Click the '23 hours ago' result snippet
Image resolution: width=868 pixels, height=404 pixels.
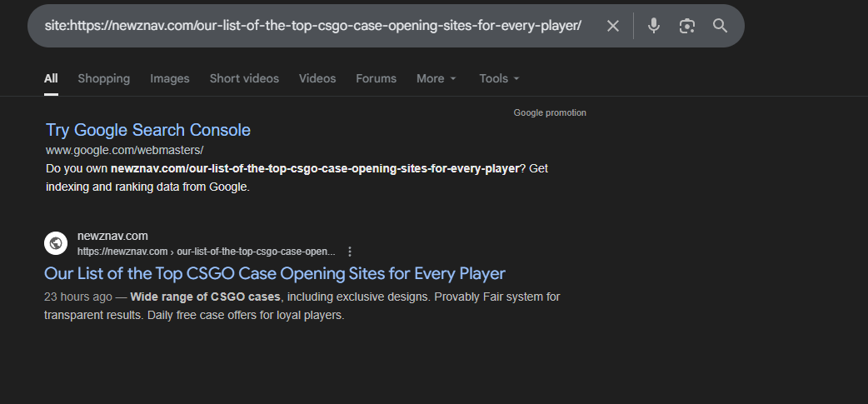(302, 306)
